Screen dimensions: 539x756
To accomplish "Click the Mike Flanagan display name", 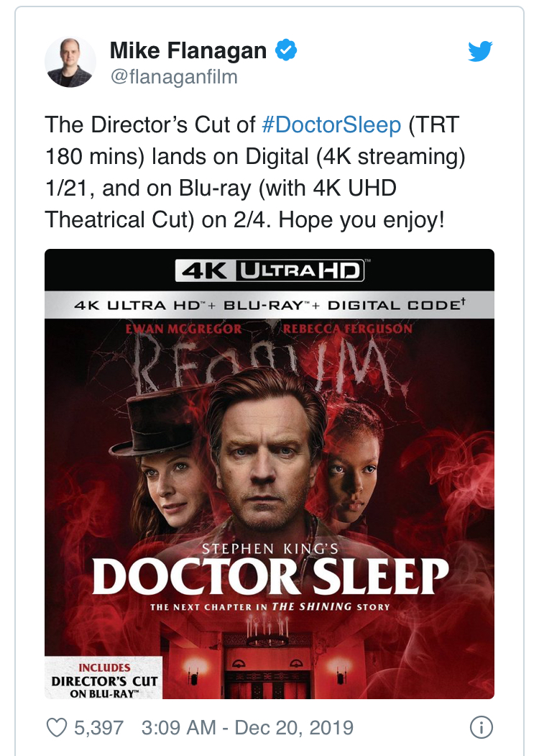I will 188,51.
